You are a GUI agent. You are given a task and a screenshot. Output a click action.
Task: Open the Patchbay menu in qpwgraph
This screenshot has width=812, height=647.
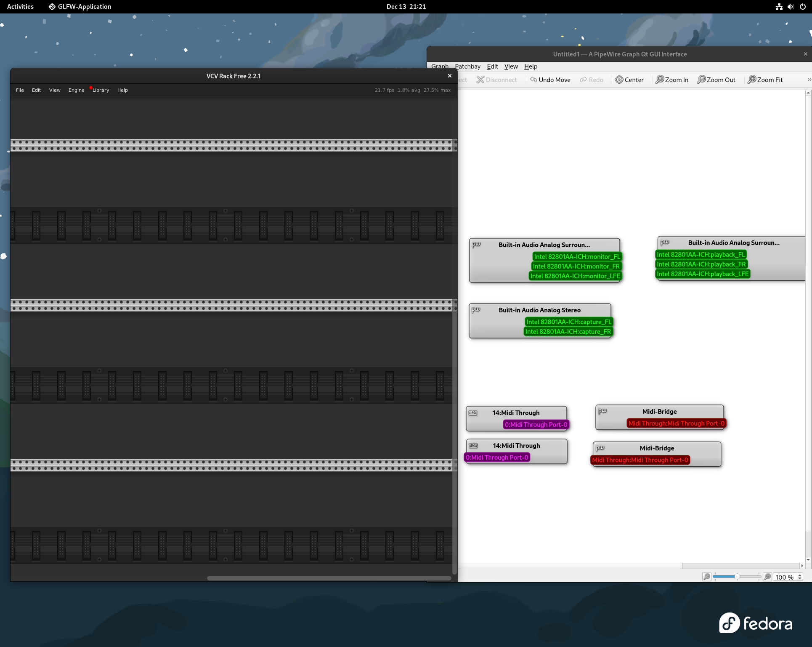pyautogui.click(x=468, y=67)
